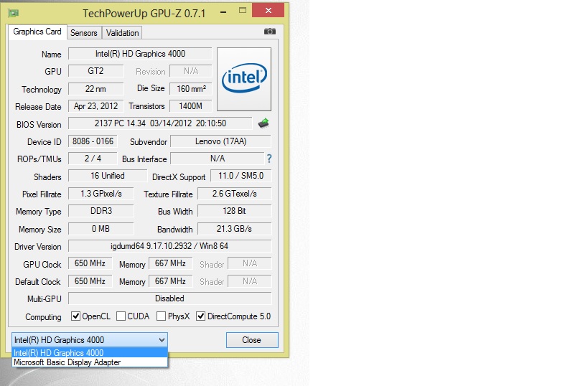The image size is (588, 386).
Task: Click the Bus Interface field showing N/A
Action: pos(218,159)
